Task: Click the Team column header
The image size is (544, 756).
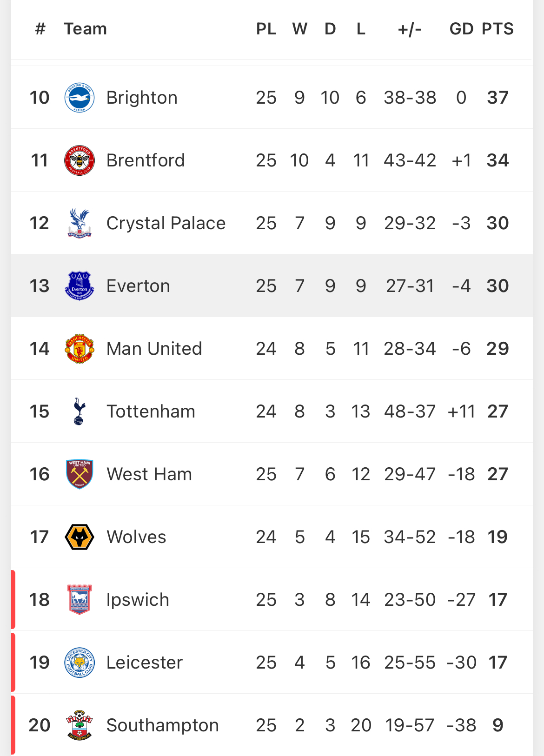Action: (86, 29)
